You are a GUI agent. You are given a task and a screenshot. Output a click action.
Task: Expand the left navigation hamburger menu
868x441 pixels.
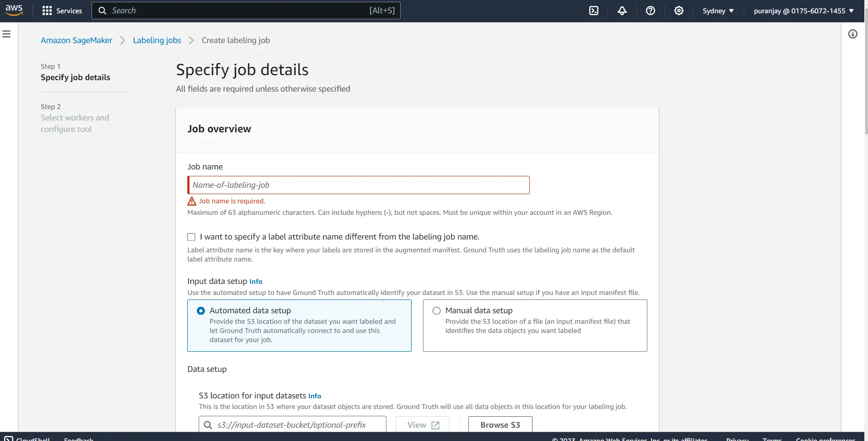[6, 34]
